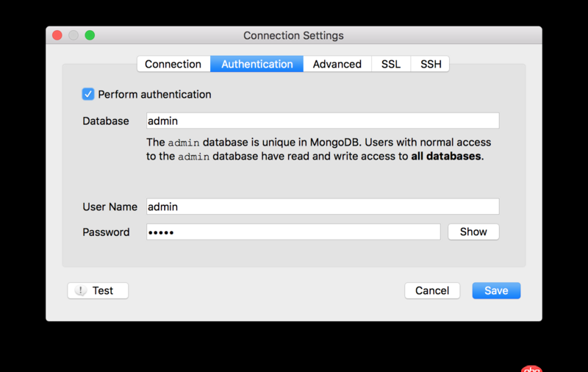Click the 'all databases' bold text
Image resolution: width=588 pixels, height=372 pixels.
[446, 156]
